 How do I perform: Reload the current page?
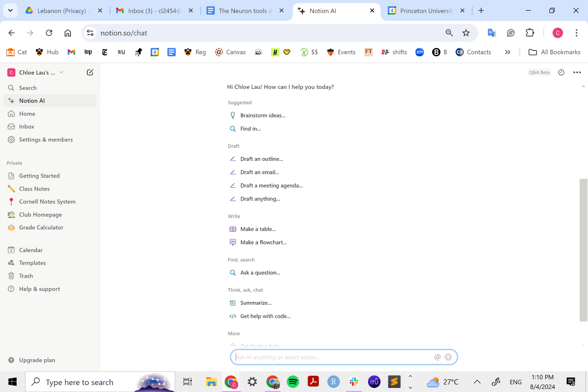tap(49, 33)
